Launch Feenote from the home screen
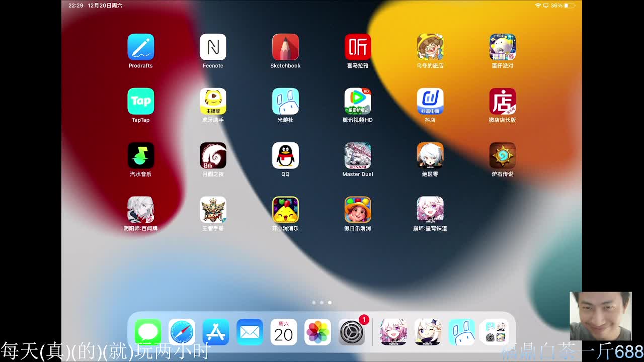This screenshot has width=644, height=362. point(213,47)
